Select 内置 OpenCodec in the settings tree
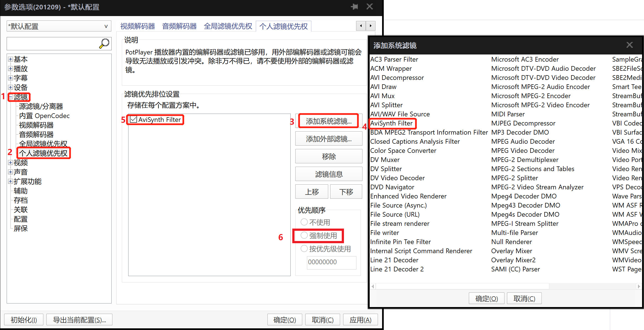Image resolution: width=644 pixels, height=330 pixels. click(44, 116)
